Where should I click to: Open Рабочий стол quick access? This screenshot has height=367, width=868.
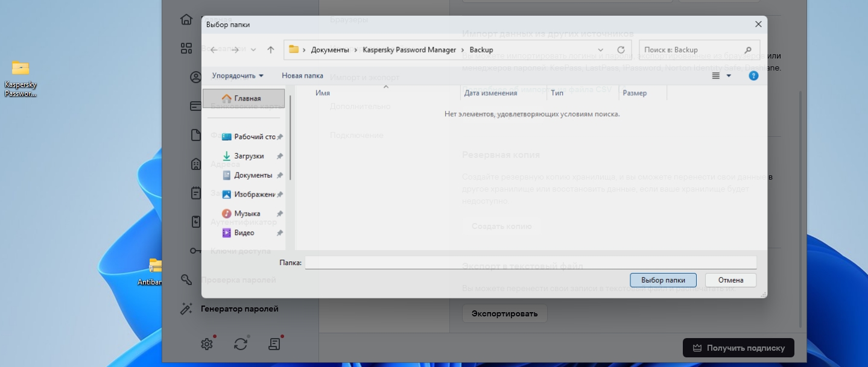tap(249, 137)
